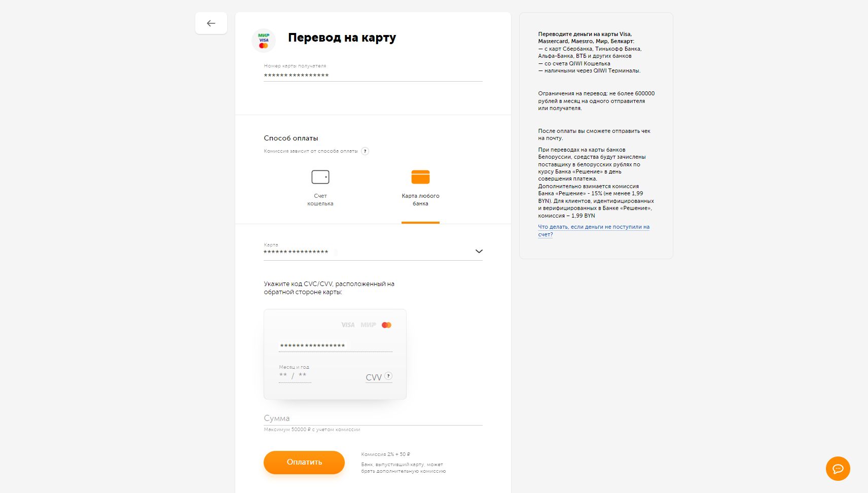Click the Mir/Visa/Mastercard logo icon
The width and height of the screenshot is (868, 493).
[x=264, y=41]
